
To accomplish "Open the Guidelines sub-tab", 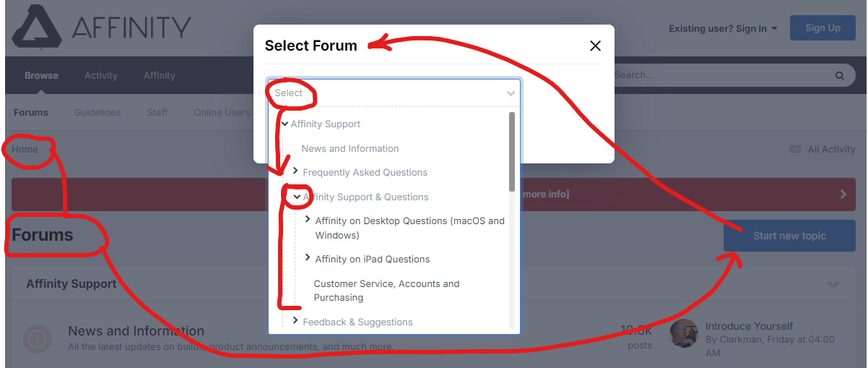I will click(97, 112).
